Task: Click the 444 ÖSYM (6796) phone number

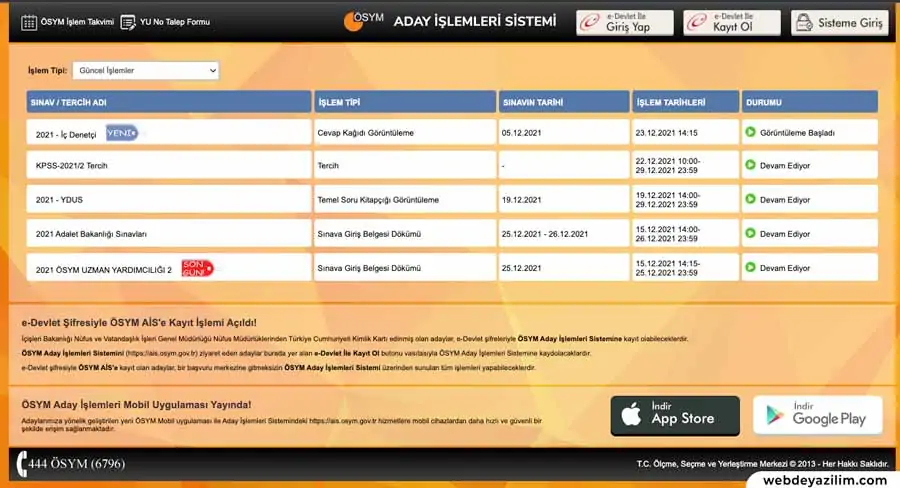Action: tap(76, 464)
